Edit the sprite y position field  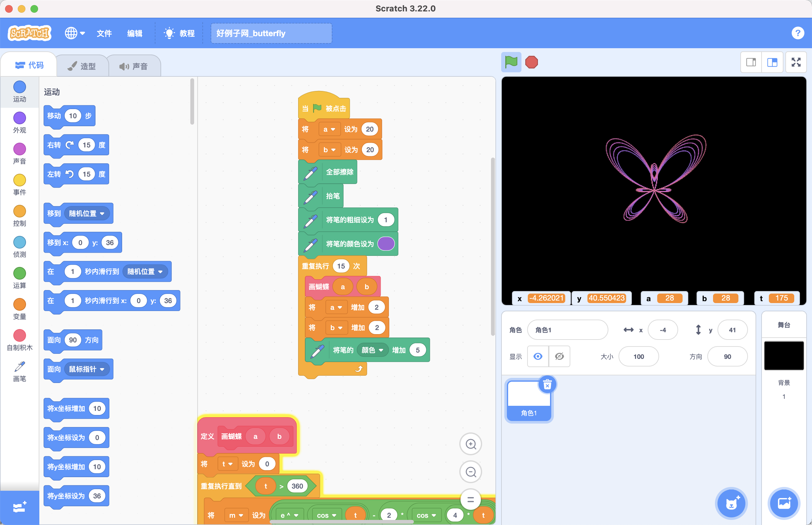pyautogui.click(x=732, y=330)
